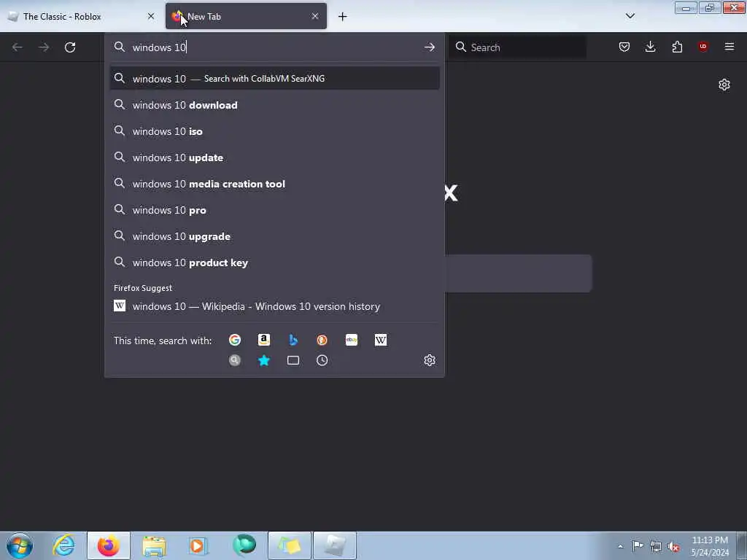
Task: Select windows 10 pro suggestion
Action: click(274, 210)
